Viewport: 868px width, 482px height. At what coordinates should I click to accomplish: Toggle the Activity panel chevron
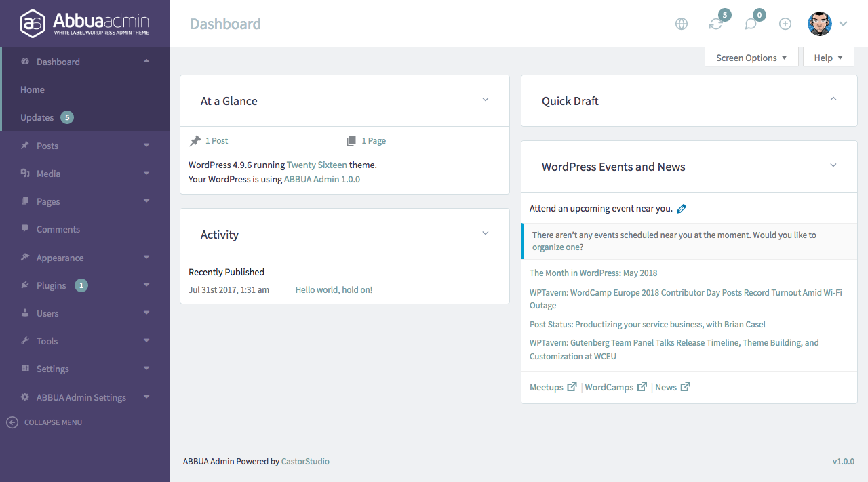tap(486, 233)
